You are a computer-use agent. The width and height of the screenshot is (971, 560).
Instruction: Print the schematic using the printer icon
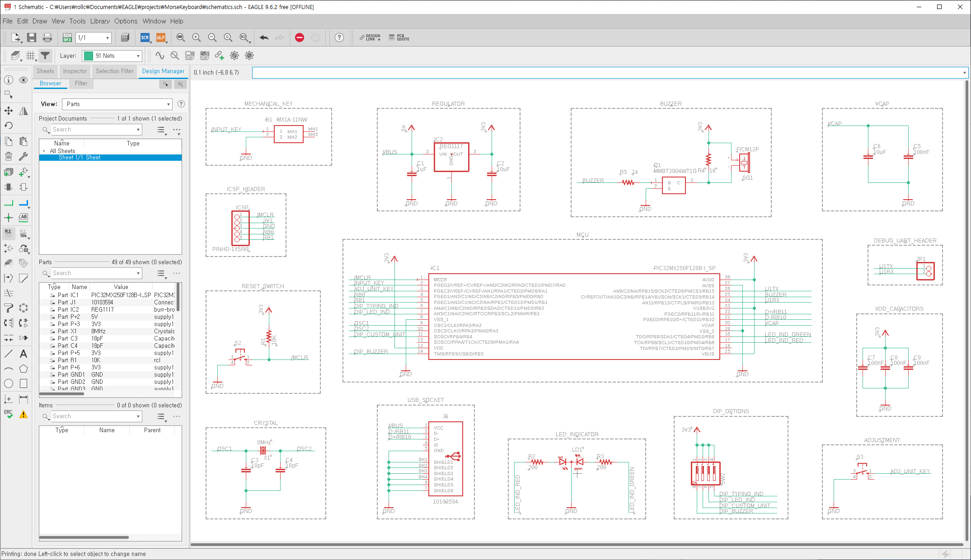[x=47, y=37]
